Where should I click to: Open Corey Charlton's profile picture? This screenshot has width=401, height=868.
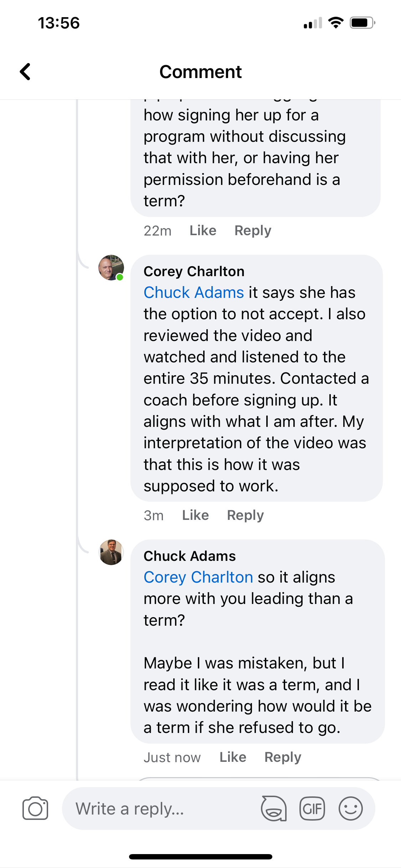(x=111, y=268)
